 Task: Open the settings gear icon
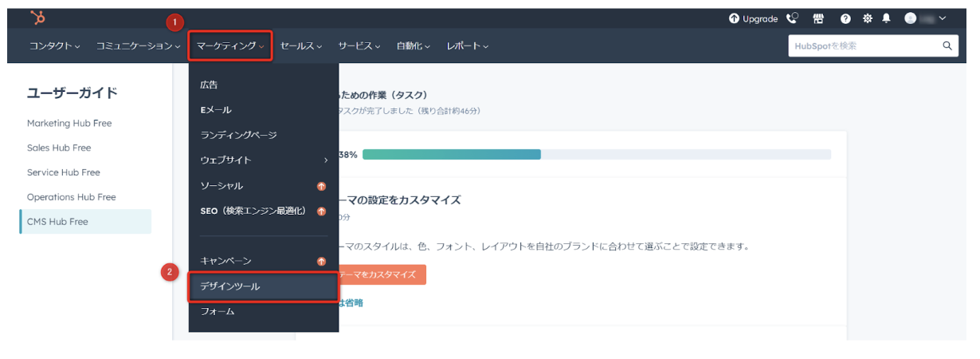(x=868, y=18)
